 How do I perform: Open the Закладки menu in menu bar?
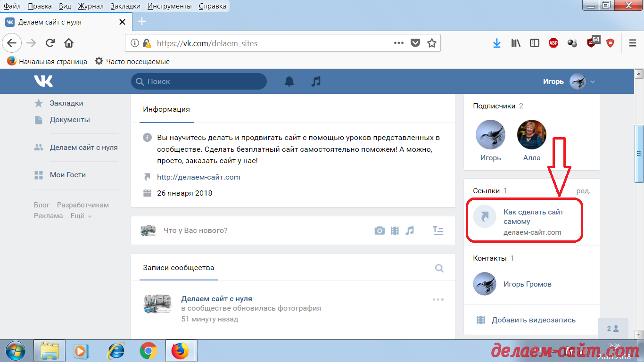coord(125,6)
